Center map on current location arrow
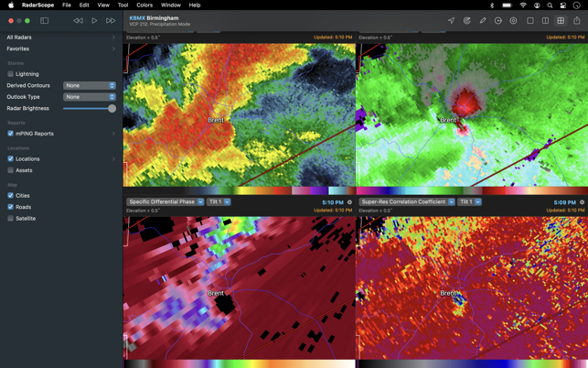The width and height of the screenshot is (588, 368). (451, 21)
